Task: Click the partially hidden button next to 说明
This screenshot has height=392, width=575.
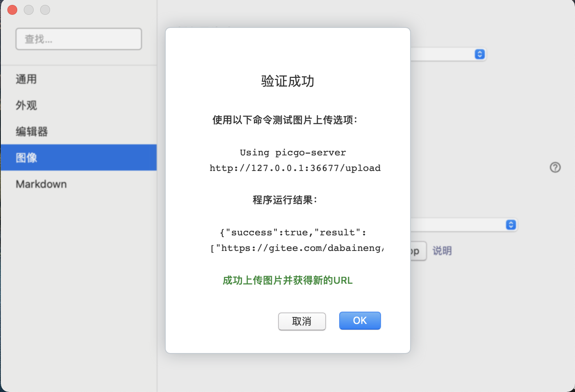Action: click(418, 251)
